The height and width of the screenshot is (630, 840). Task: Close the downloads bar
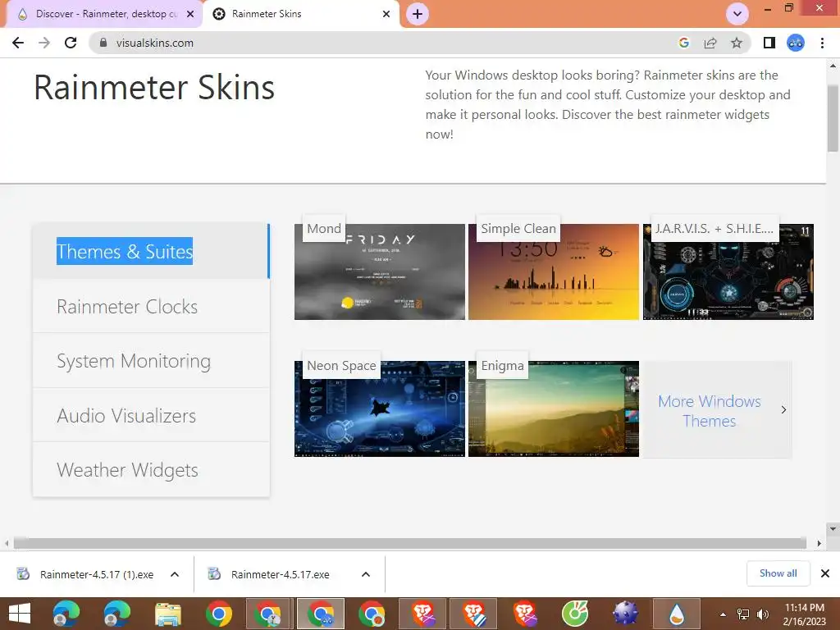click(x=825, y=573)
